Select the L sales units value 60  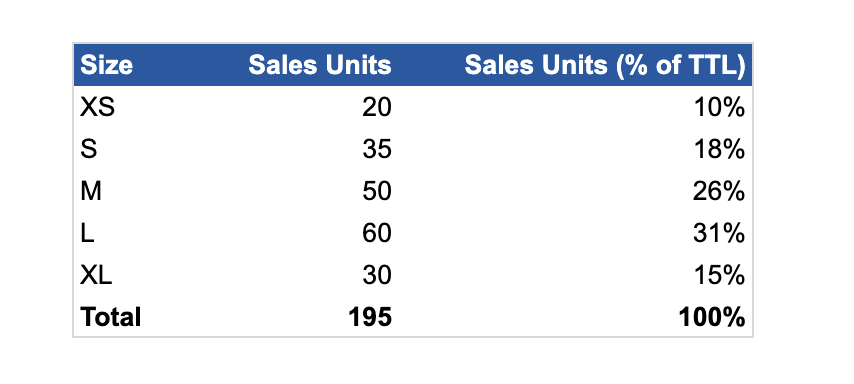click(377, 234)
